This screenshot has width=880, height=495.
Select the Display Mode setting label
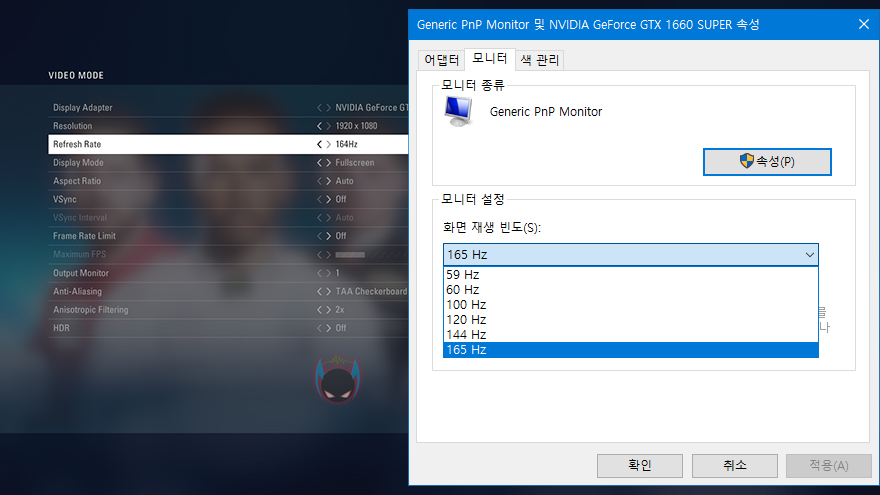point(78,163)
